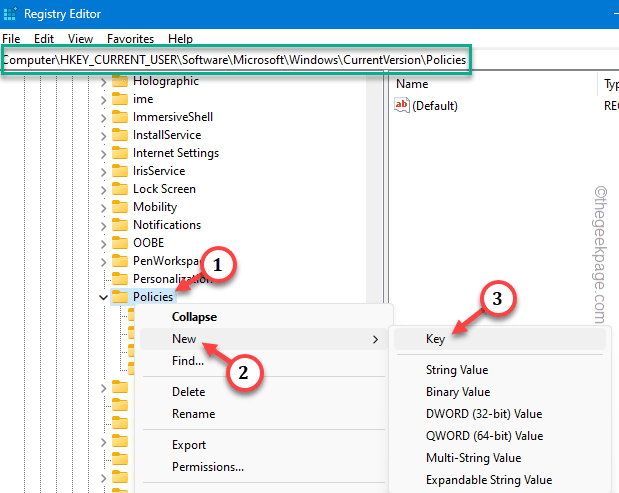Expand the Internet Settings key
This screenshot has height=493, width=619.
click(x=103, y=154)
